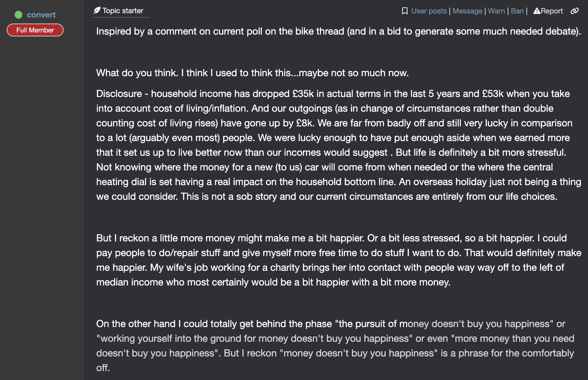Click the warning triangle Report icon
588x380 pixels.
pyautogui.click(x=537, y=11)
